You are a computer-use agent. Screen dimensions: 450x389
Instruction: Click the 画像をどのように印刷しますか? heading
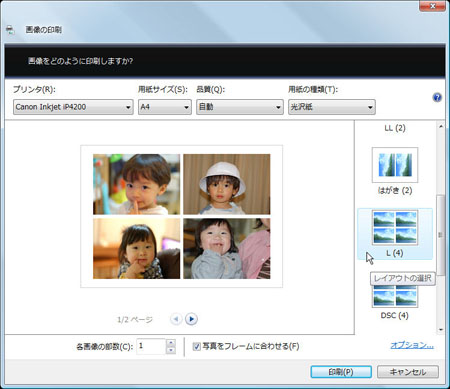[x=80, y=61]
